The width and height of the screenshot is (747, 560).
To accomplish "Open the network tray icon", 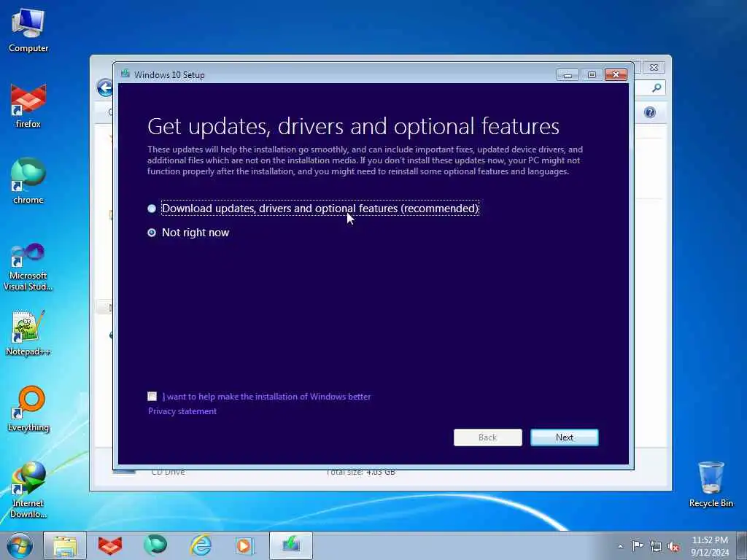I will (x=656, y=546).
